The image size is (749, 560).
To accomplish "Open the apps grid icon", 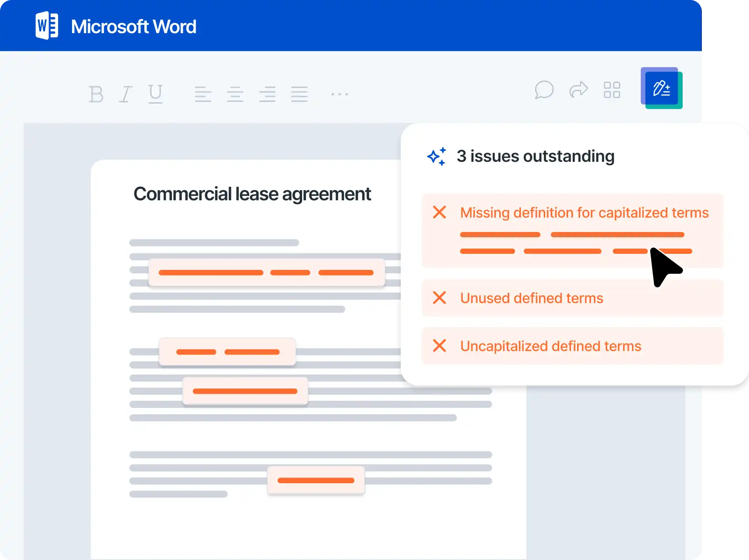I will click(612, 90).
